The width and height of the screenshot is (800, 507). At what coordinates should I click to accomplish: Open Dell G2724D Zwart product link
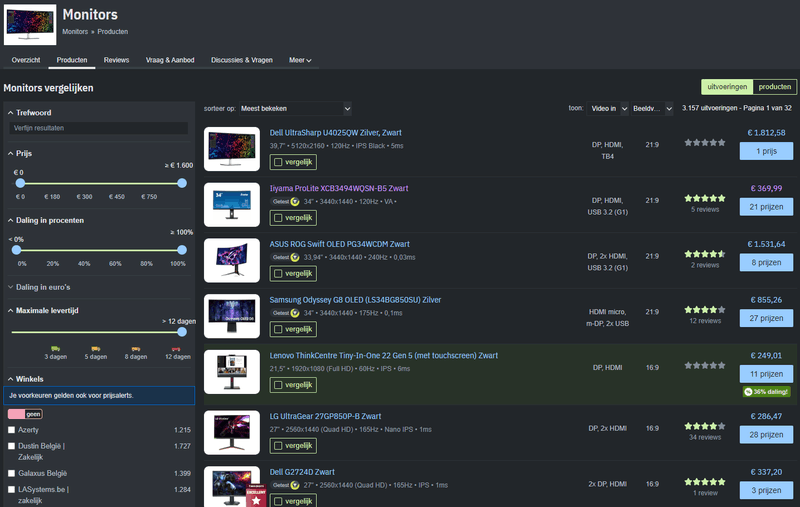click(302, 472)
